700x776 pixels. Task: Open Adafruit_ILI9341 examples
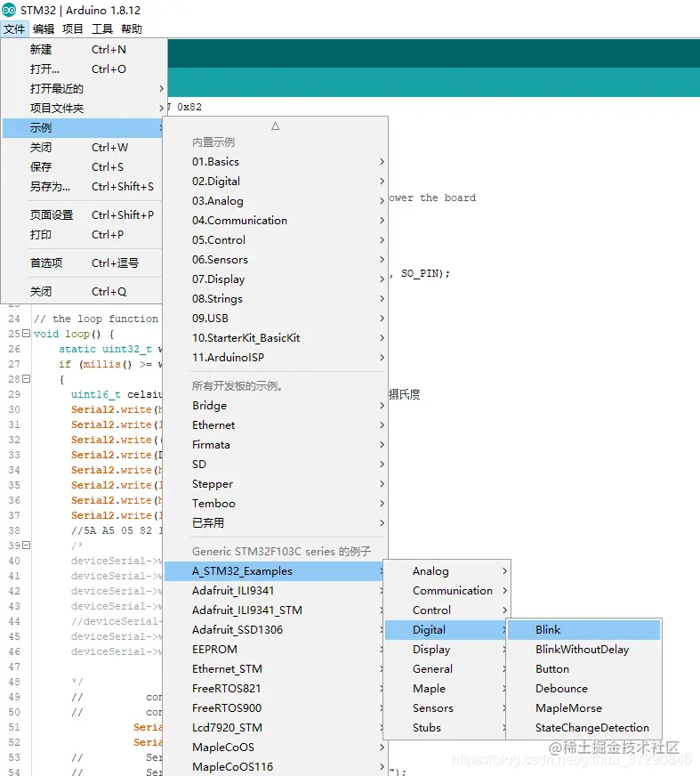275,590
